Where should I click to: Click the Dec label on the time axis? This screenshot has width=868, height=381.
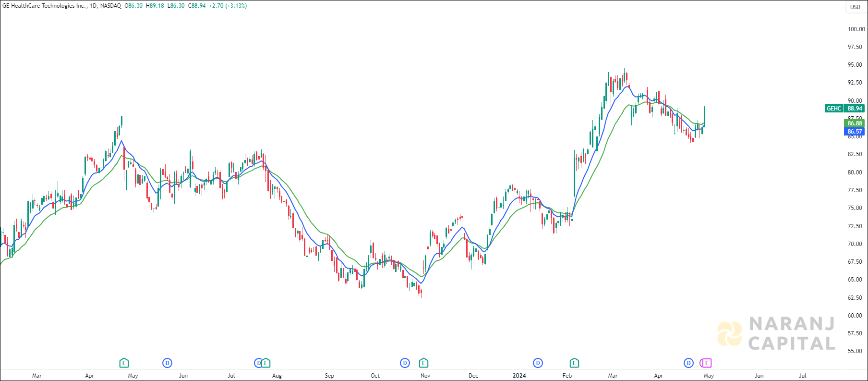[x=473, y=376]
